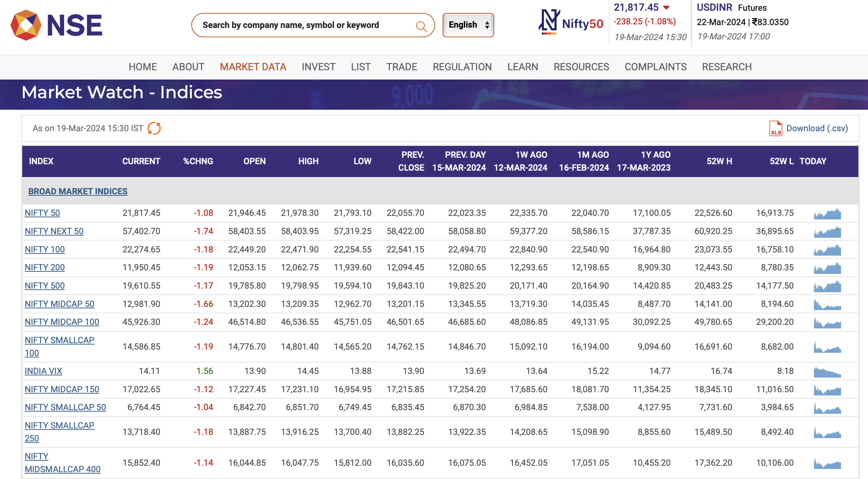Click the %CHNG column header
The image size is (868, 479).
click(198, 161)
